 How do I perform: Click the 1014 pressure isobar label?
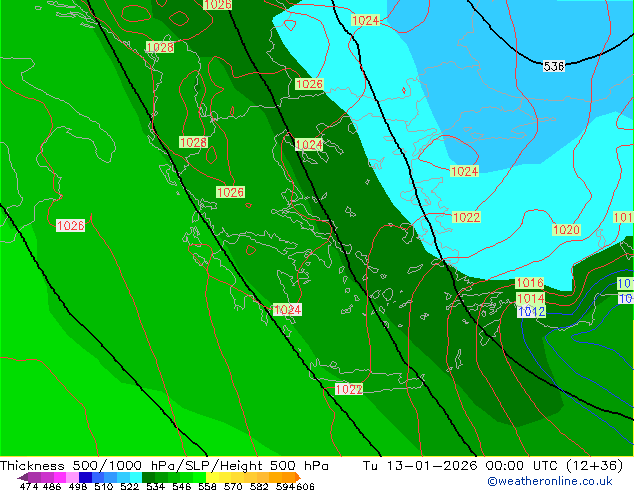tap(530, 299)
